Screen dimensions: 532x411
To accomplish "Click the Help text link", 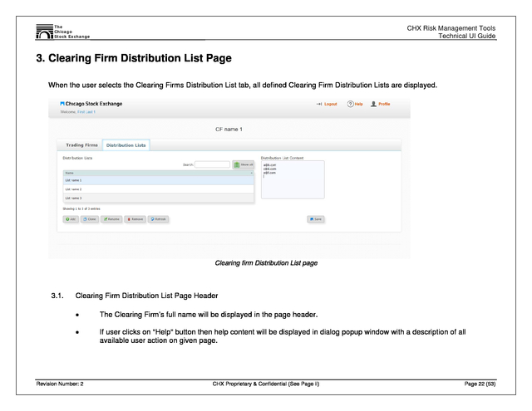I will pyautogui.click(x=358, y=104).
